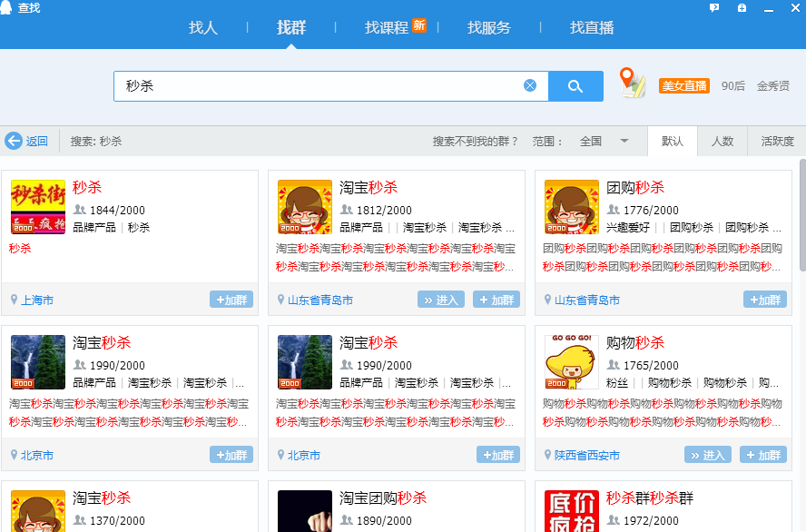
Task: Open avatar of 淘宝团购秒杀 group
Action: 305,511
